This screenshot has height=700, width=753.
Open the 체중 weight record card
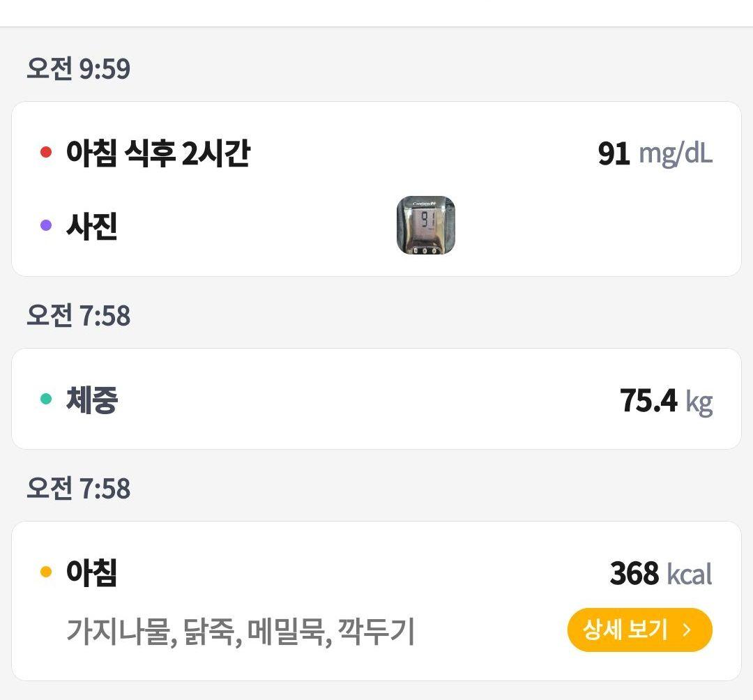[376, 399]
